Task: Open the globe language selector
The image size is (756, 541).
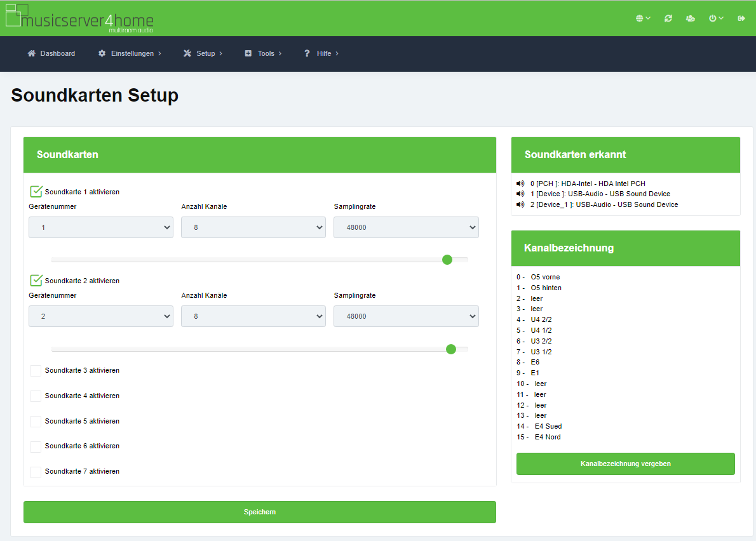Action: pos(643,18)
